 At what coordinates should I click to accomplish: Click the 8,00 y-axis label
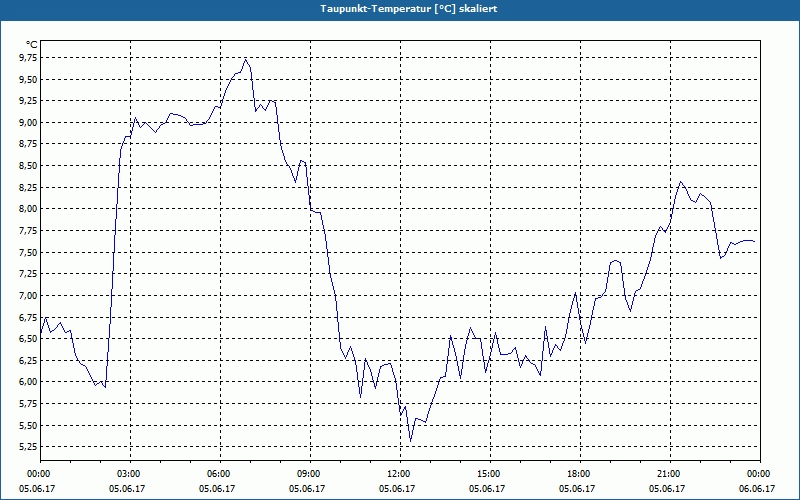coord(28,209)
